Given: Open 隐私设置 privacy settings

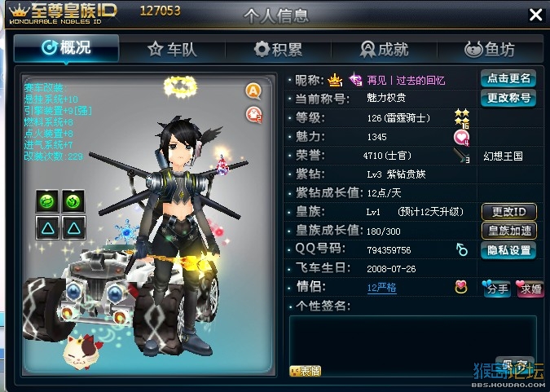Looking at the screenshot, I should (508, 250).
